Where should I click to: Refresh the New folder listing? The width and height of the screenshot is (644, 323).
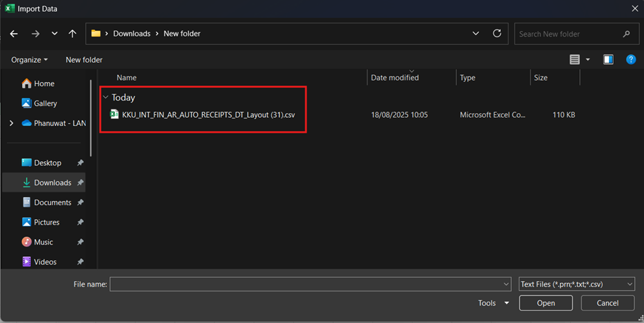[x=497, y=34]
